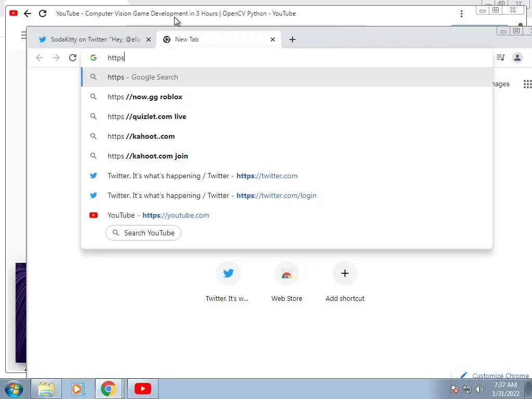Open Google apps grid icon
The width and height of the screenshot is (532, 399).
tap(528, 84)
